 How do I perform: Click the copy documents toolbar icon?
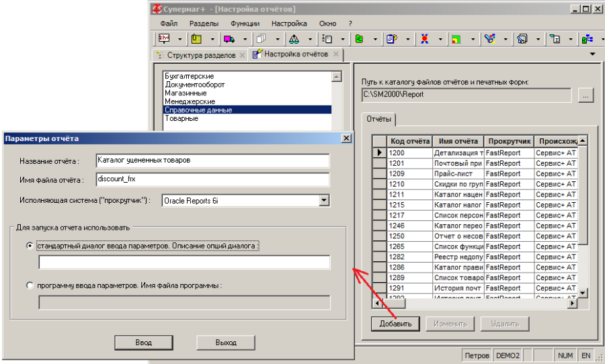click(261, 38)
